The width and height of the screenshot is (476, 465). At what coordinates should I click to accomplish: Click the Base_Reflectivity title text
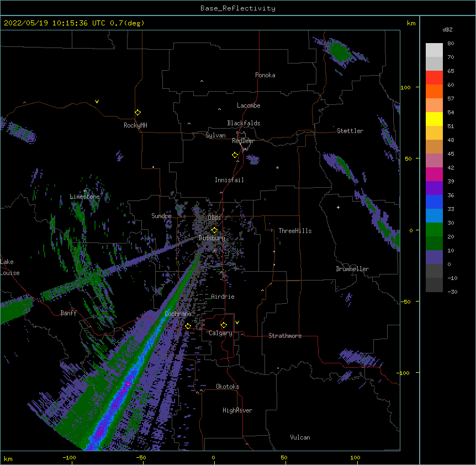(238, 8)
